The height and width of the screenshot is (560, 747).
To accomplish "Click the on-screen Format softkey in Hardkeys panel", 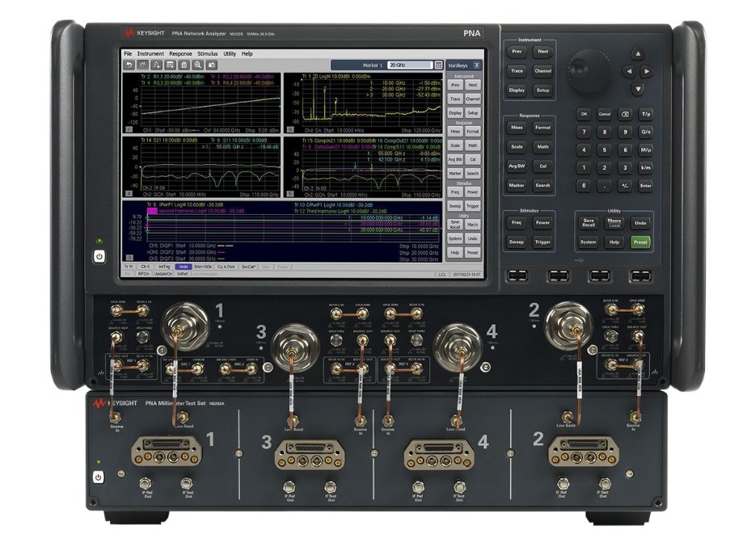I will (x=473, y=132).
